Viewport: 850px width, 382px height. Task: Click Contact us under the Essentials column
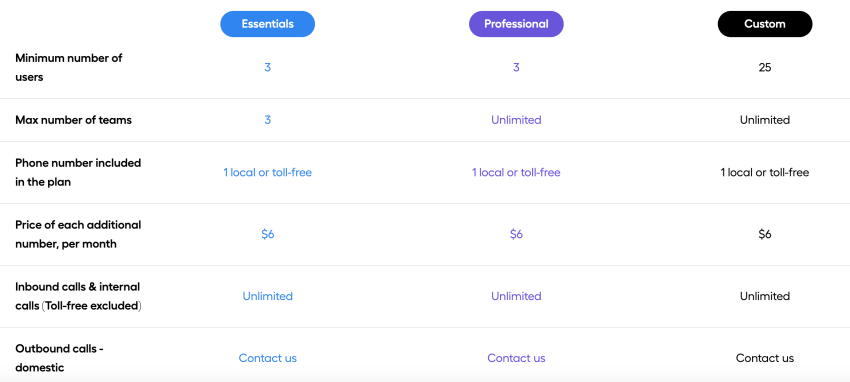[268, 358]
